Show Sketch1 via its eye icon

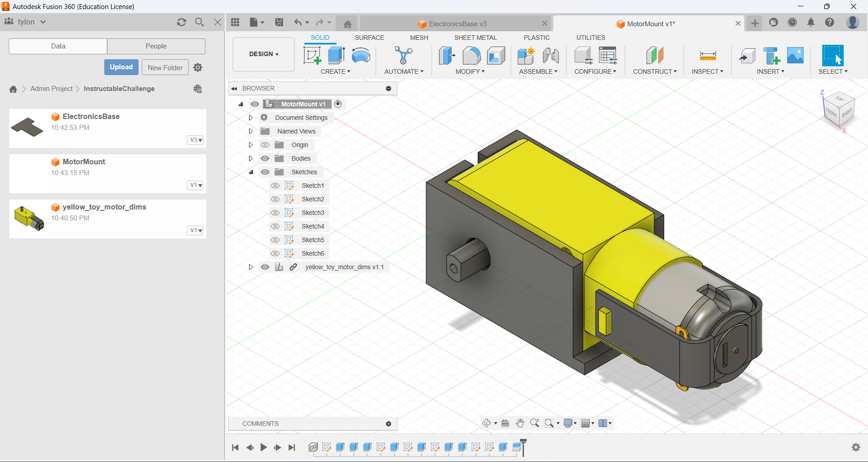point(275,186)
